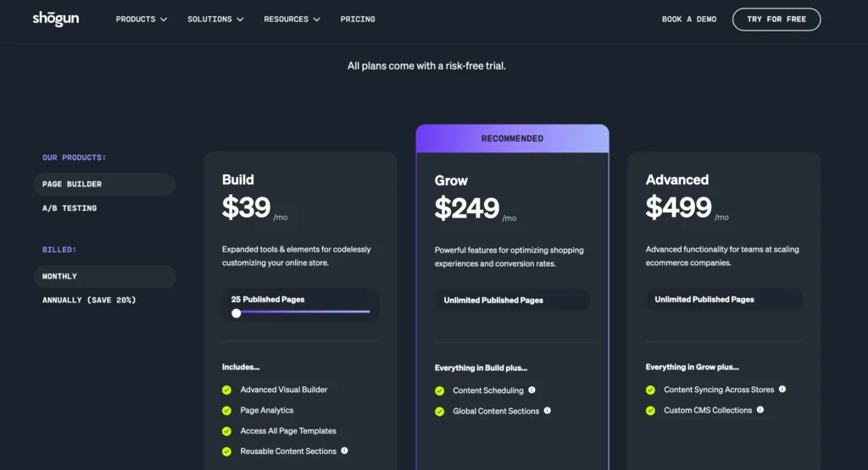Click the $499 price

coord(679,207)
